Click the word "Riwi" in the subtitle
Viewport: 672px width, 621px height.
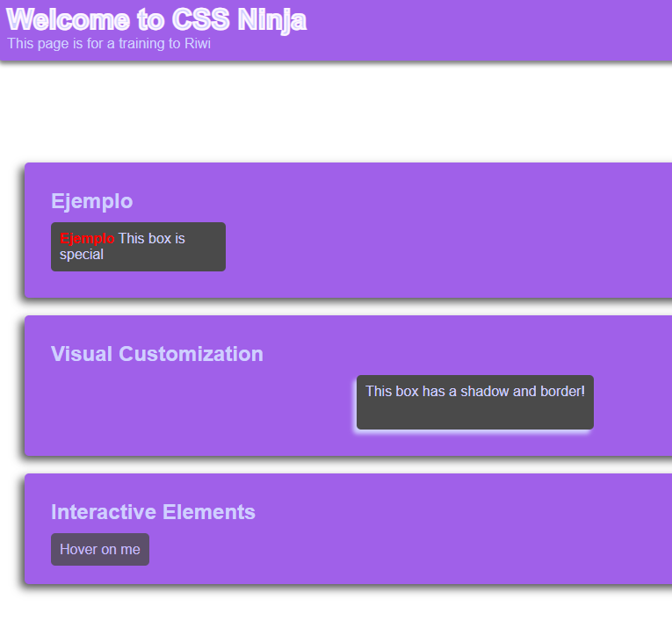pos(198,43)
